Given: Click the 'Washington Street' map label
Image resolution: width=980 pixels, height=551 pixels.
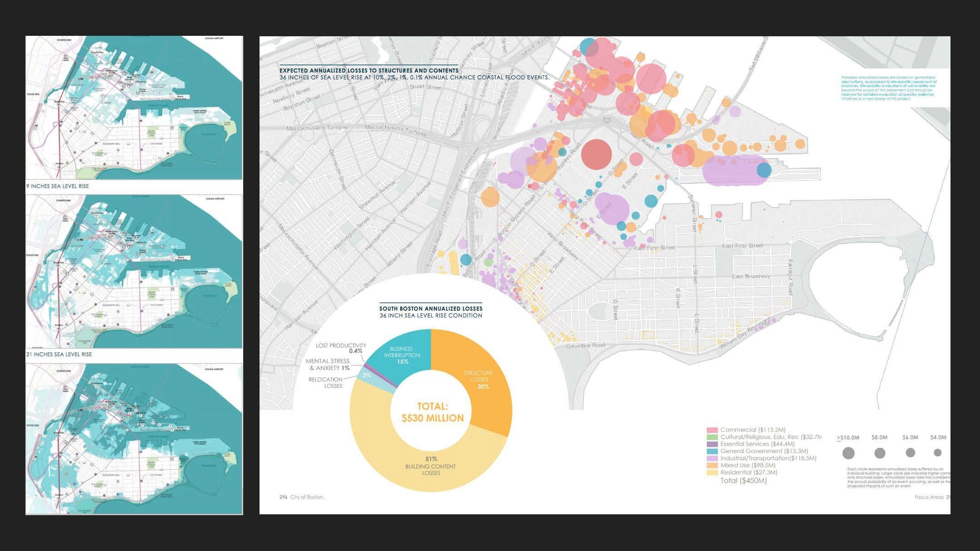Looking at the screenshot, I should (x=353, y=234).
